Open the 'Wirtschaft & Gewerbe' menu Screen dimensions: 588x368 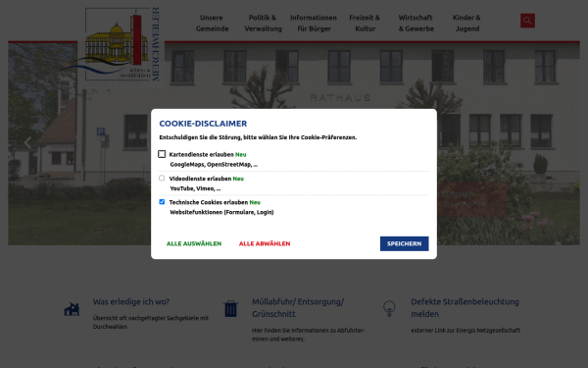point(416,23)
